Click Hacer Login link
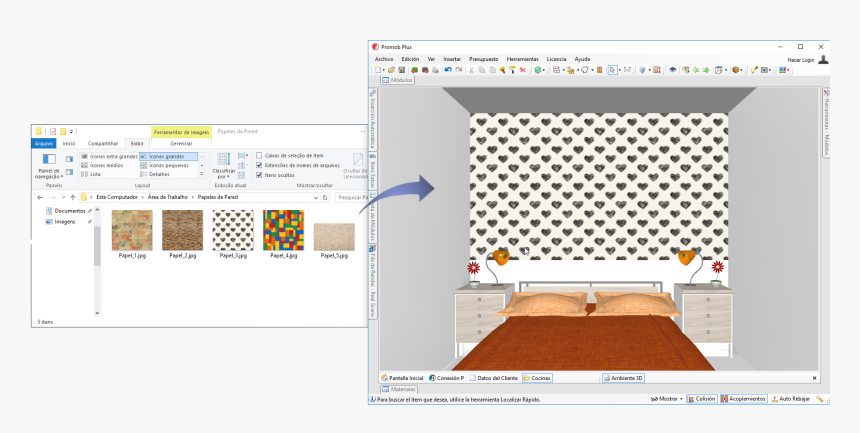Viewport: 860px width, 433px height. pyautogui.click(x=801, y=60)
